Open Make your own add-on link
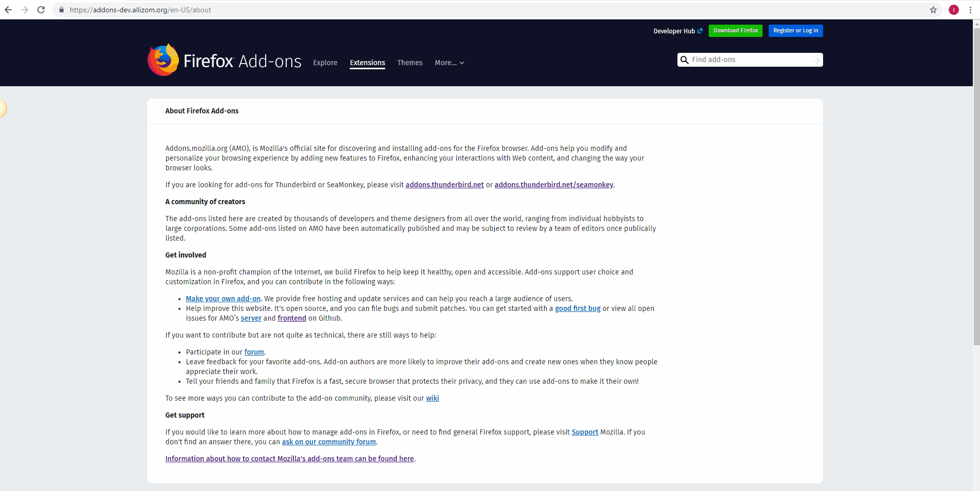Image resolution: width=980 pixels, height=491 pixels. click(223, 299)
